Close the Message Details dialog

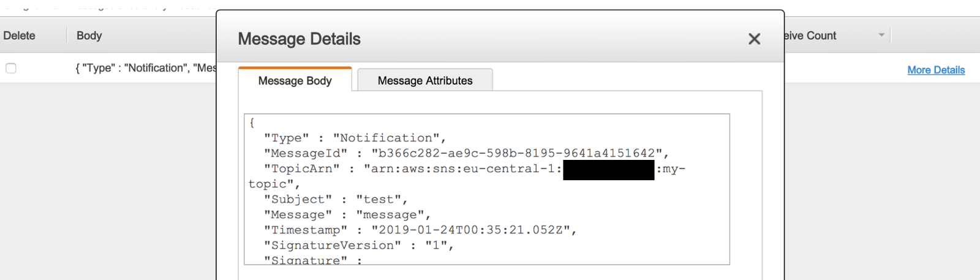click(754, 39)
